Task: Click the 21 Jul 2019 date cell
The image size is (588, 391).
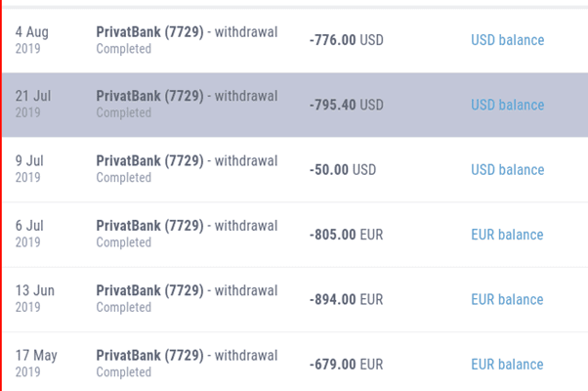Action: [32, 104]
